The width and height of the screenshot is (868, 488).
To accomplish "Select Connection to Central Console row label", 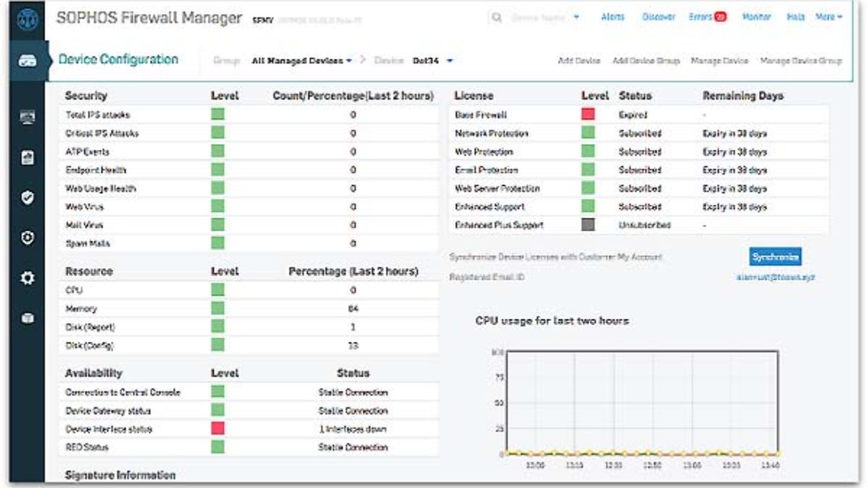I will click(123, 393).
